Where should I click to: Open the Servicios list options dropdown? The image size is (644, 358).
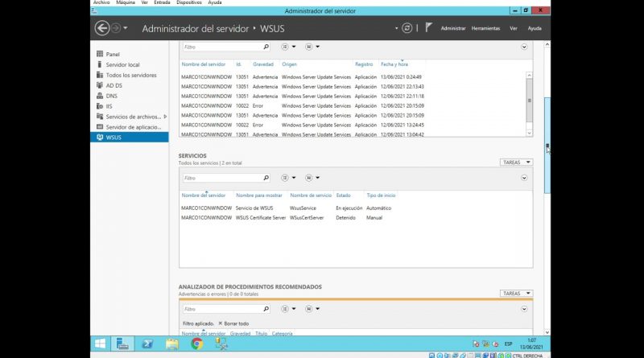(x=288, y=178)
